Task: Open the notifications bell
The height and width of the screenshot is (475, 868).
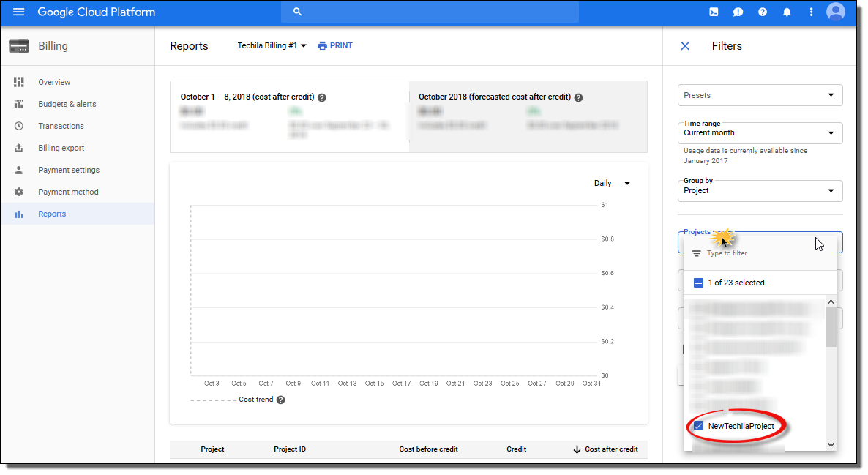Action: tap(787, 12)
